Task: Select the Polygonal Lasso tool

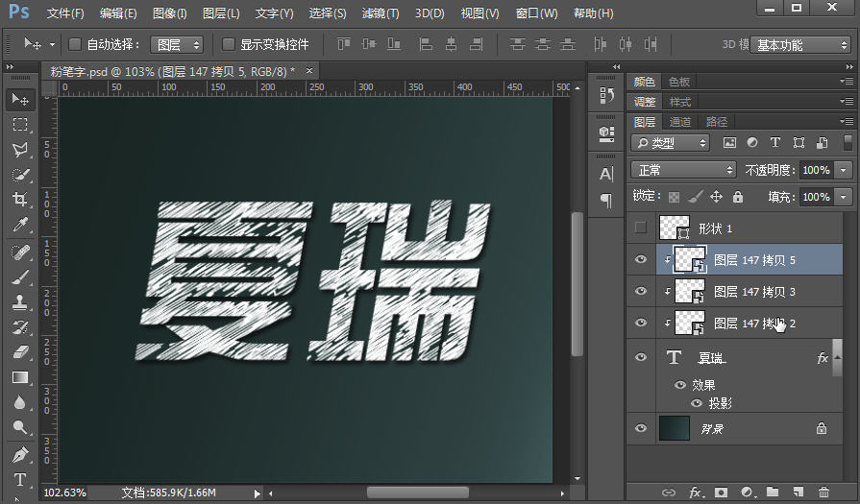Action: [20, 150]
